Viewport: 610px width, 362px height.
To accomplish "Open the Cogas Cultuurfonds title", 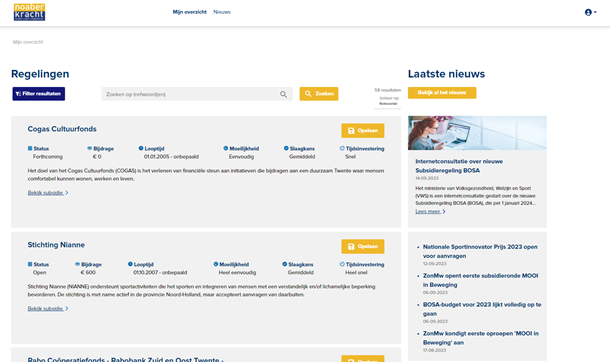I will pyautogui.click(x=62, y=129).
